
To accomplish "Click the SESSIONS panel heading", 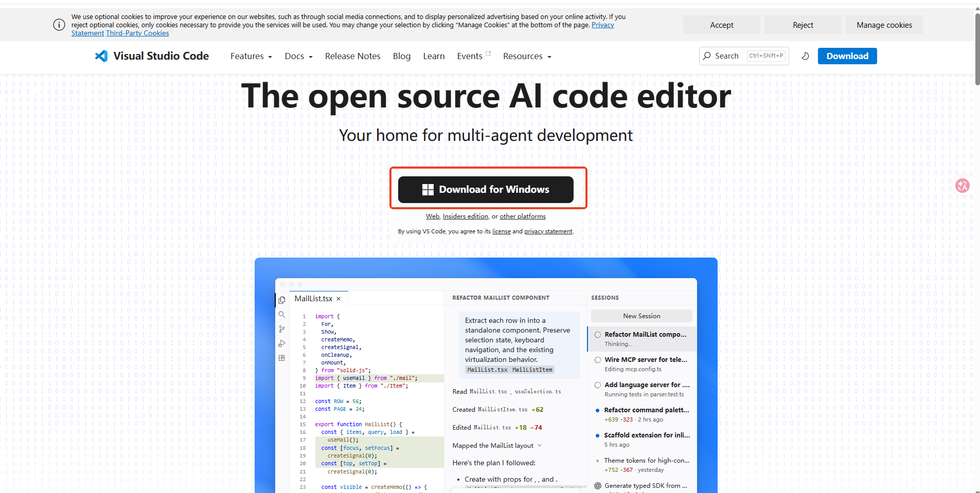I will click(x=605, y=298).
